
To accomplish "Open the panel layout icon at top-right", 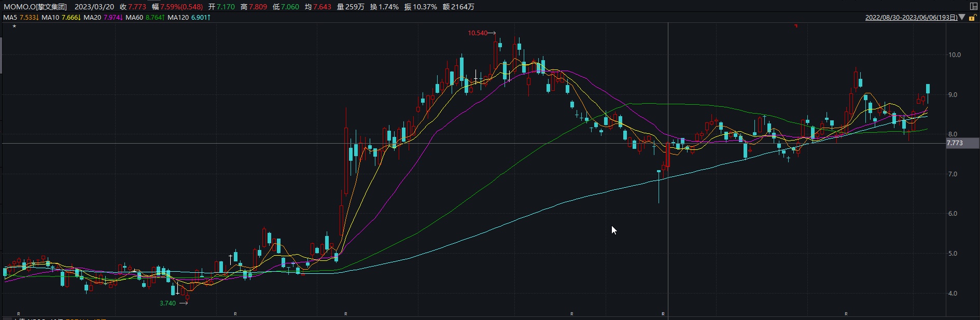I will [x=973, y=7].
